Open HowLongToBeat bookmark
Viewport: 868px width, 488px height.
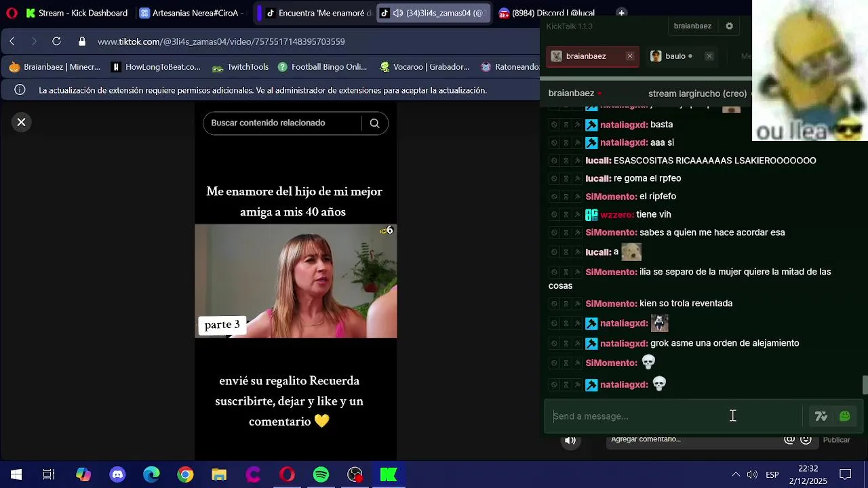[x=156, y=67]
